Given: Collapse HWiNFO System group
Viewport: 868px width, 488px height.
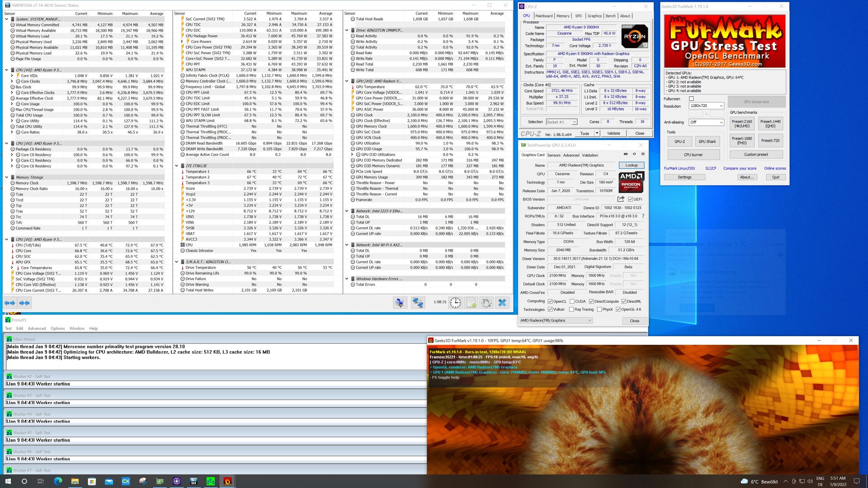Looking at the screenshot, I should [6, 19].
